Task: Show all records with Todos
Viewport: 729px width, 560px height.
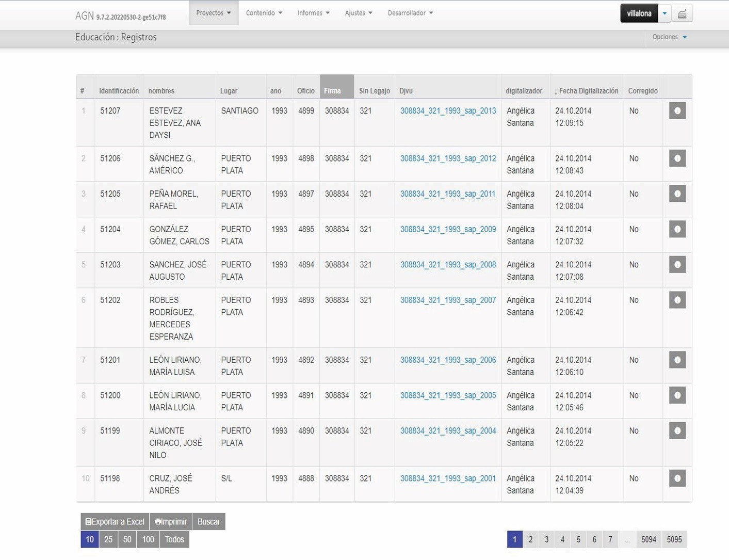Action: tap(174, 539)
